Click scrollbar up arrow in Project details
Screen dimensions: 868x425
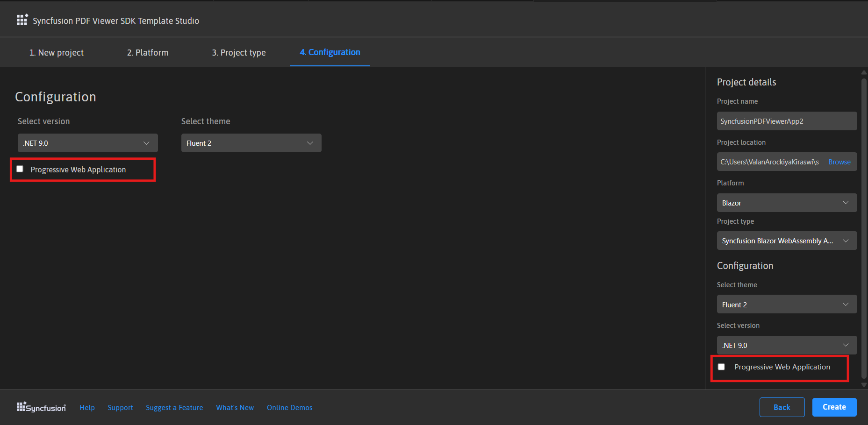coord(864,72)
